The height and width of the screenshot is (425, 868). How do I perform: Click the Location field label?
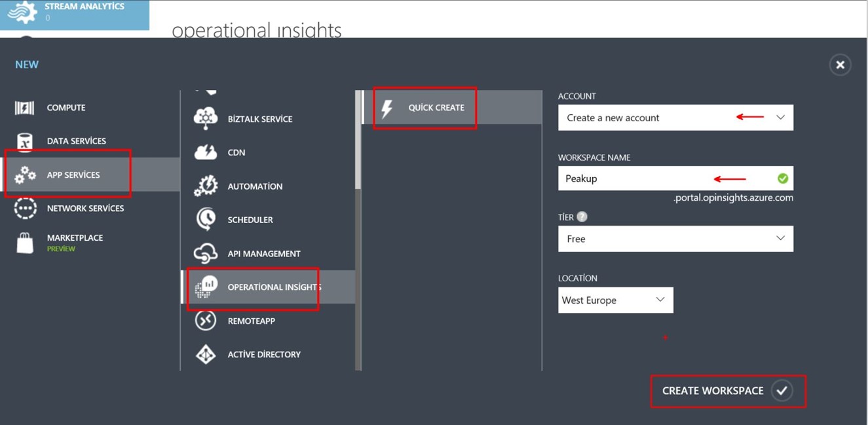tap(578, 278)
